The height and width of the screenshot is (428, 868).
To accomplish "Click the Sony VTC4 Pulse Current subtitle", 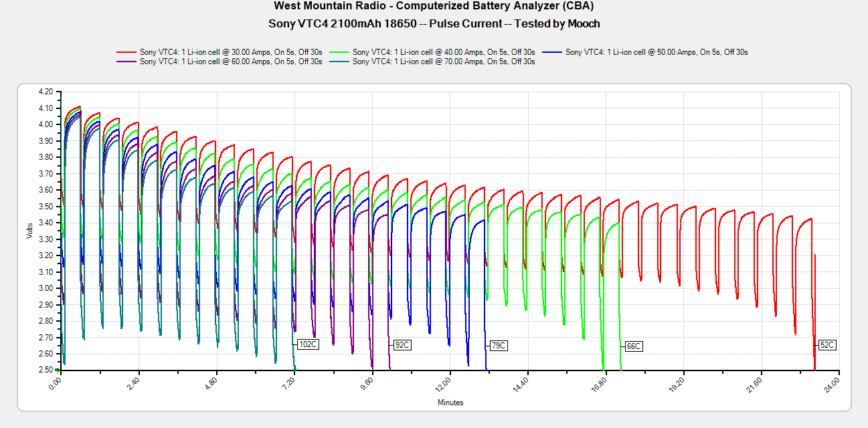I will pos(434,23).
